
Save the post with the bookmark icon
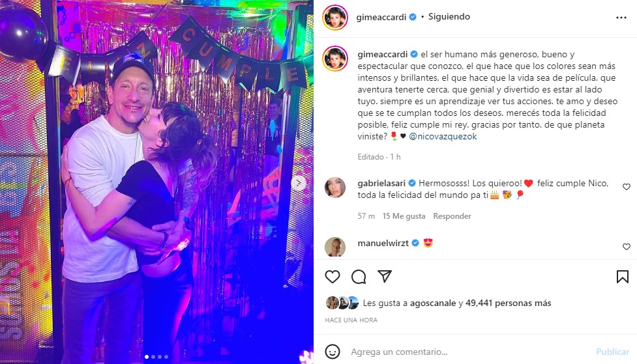623,277
